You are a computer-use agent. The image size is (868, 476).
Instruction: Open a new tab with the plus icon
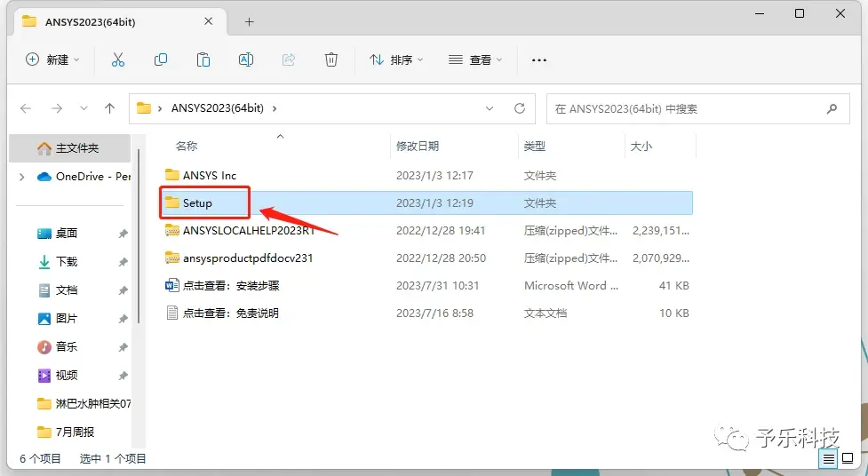pyautogui.click(x=249, y=22)
